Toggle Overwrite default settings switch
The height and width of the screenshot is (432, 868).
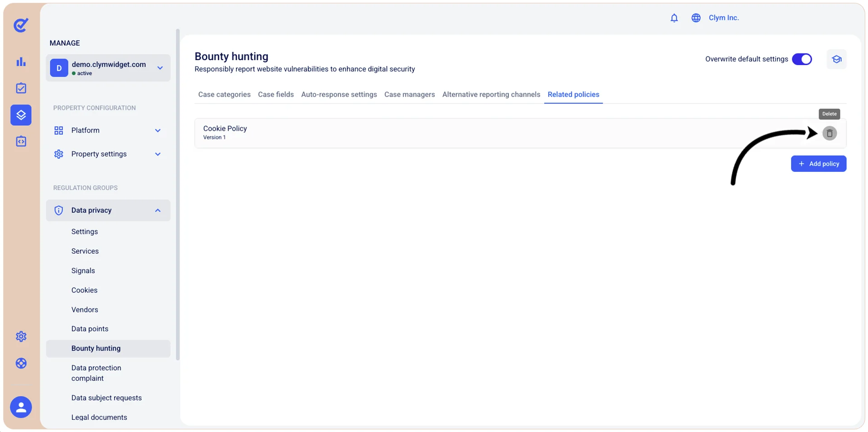pyautogui.click(x=802, y=59)
